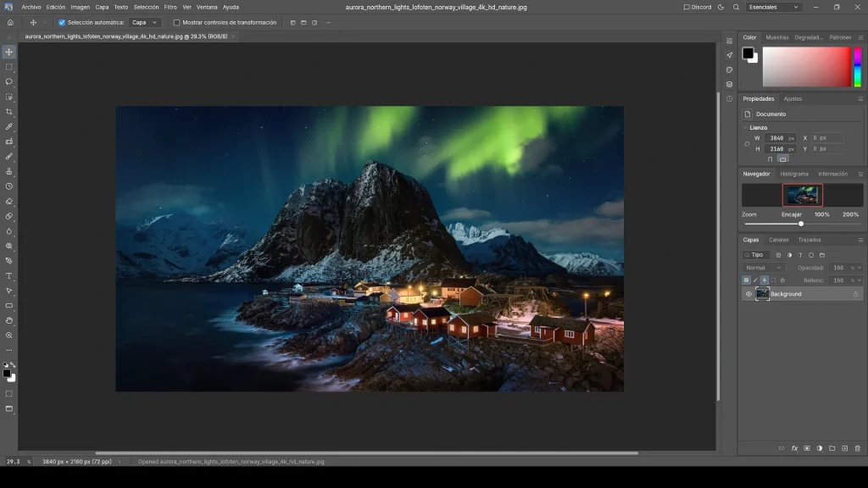Select the Rectangular Marquee tool
This screenshot has height=488, width=868.
8,67
